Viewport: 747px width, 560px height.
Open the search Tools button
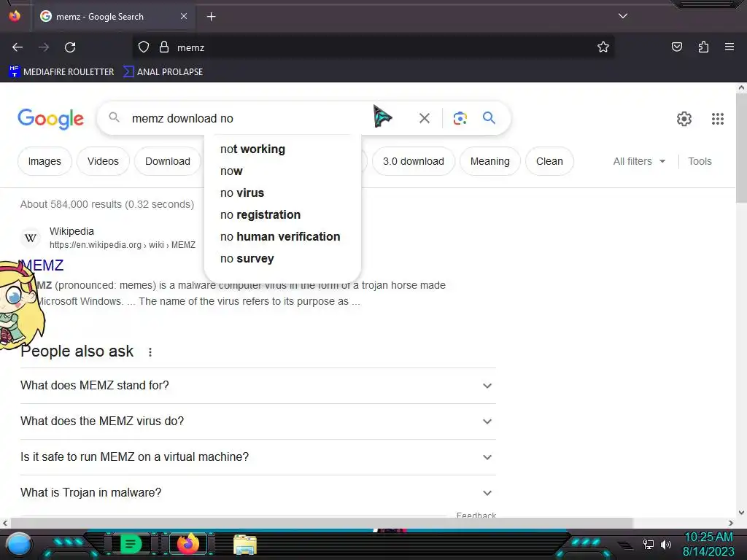[700, 161]
